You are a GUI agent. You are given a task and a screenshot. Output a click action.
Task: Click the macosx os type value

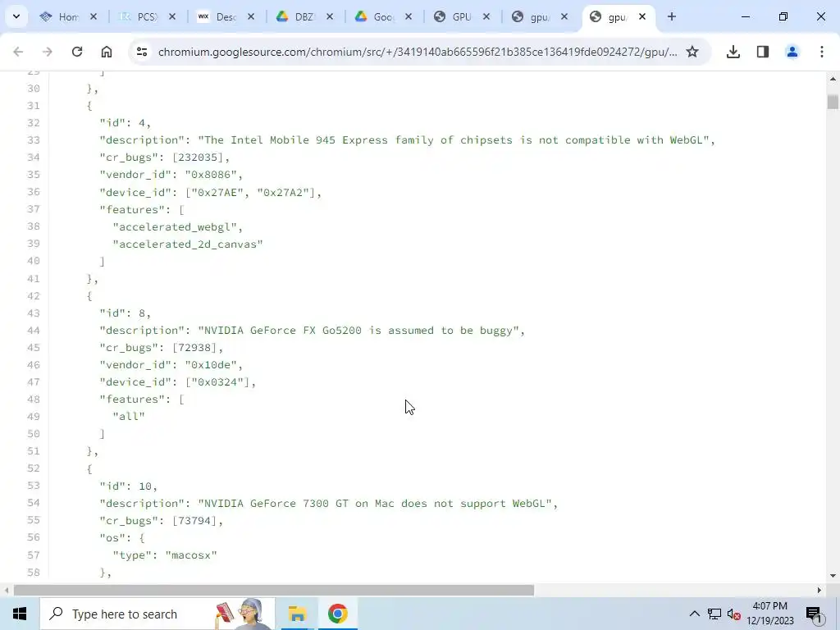(191, 555)
